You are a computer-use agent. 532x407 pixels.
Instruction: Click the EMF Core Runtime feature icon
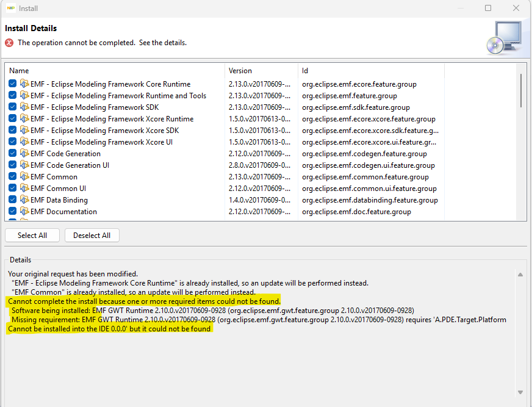pyautogui.click(x=24, y=84)
